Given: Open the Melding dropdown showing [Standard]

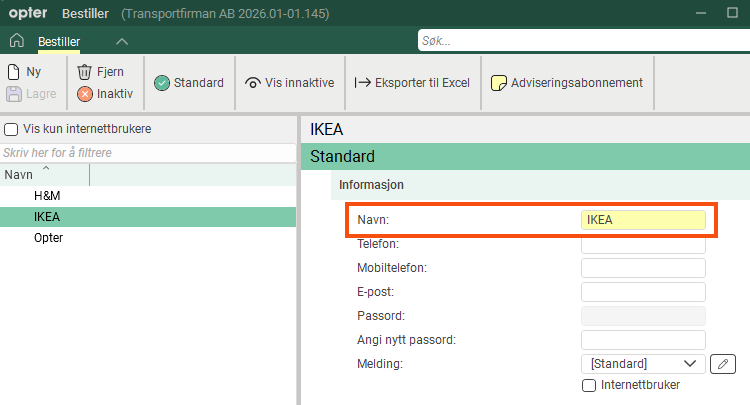Looking at the screenshot, I should (642, 364).
